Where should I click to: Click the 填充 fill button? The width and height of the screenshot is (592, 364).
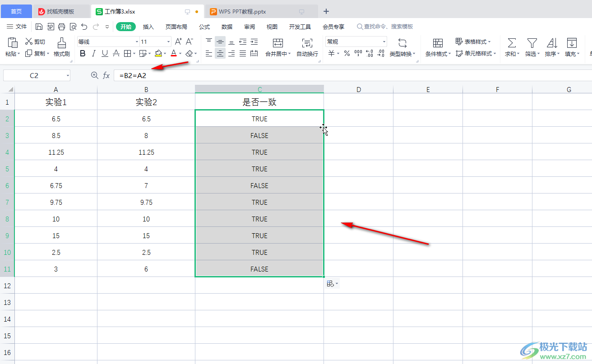point(572,47)
